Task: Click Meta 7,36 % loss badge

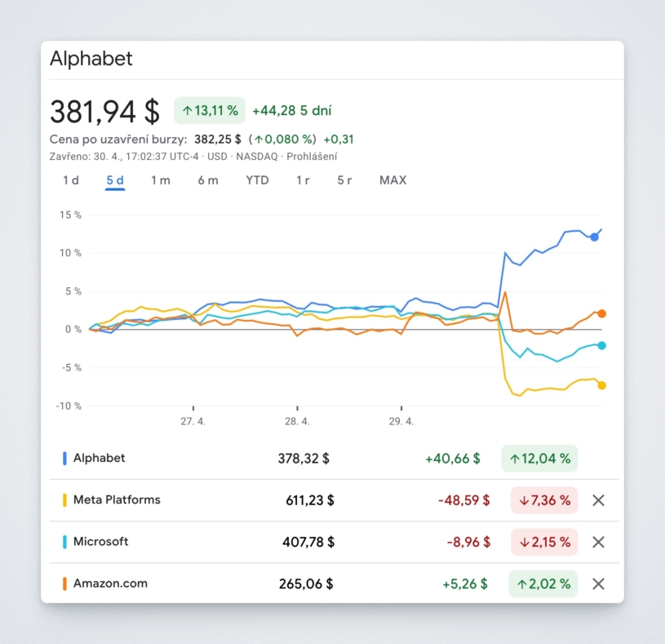Action: pos(544,500)
